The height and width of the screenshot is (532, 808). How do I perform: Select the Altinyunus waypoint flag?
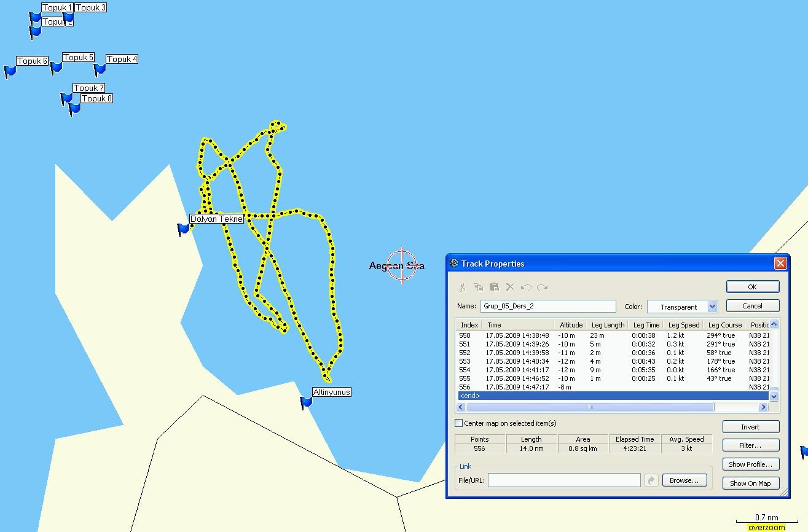[x=306, y=403]
